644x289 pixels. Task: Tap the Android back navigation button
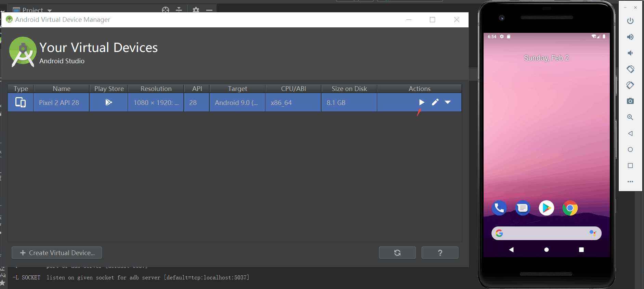coord(511,250)
